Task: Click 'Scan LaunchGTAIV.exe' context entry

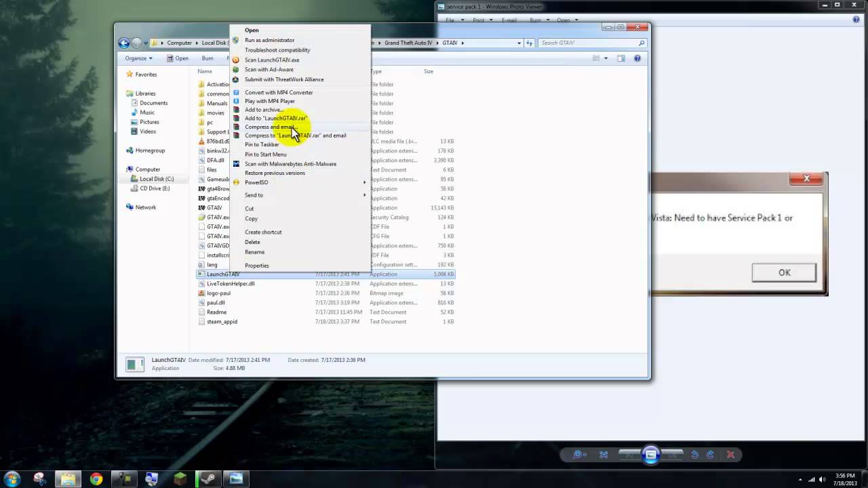Action: (272, 60)
